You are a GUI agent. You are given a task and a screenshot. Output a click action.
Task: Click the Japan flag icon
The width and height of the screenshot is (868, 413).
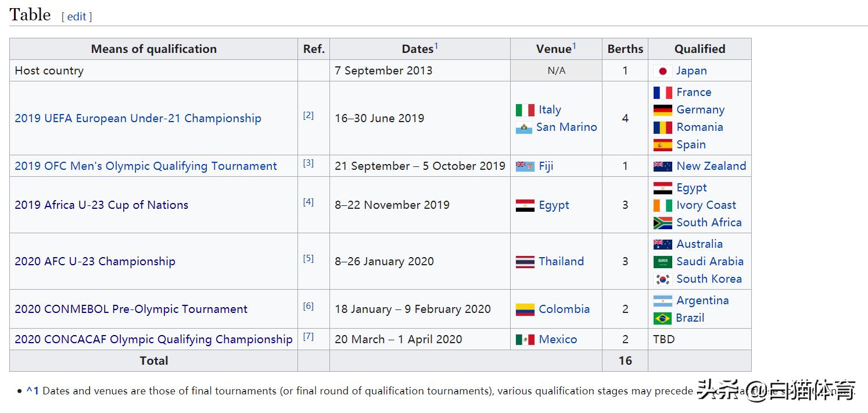pos(662,71)
